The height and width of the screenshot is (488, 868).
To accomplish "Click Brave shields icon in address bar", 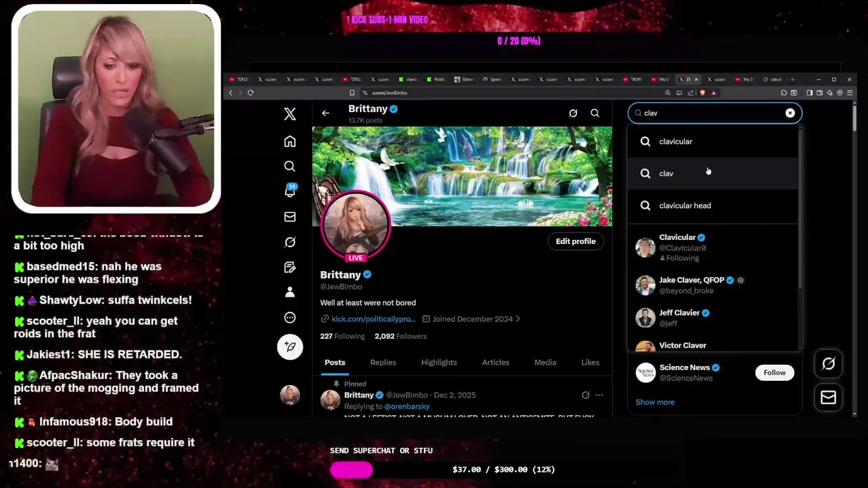I will click(x=703, y=93).
